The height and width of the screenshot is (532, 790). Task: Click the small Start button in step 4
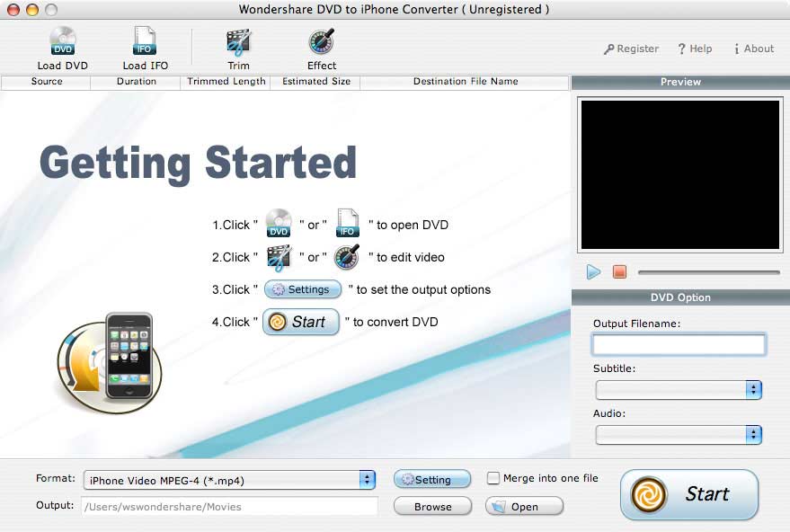pos(301,322)
